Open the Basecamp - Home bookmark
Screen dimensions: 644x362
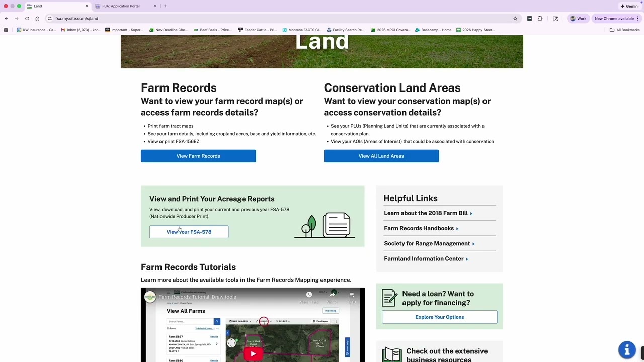(x=433, y=30)
